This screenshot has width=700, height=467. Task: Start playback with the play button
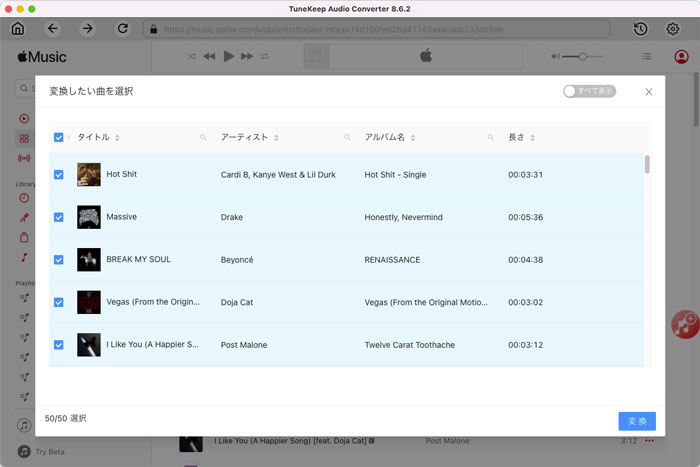(x=229, y=56)
